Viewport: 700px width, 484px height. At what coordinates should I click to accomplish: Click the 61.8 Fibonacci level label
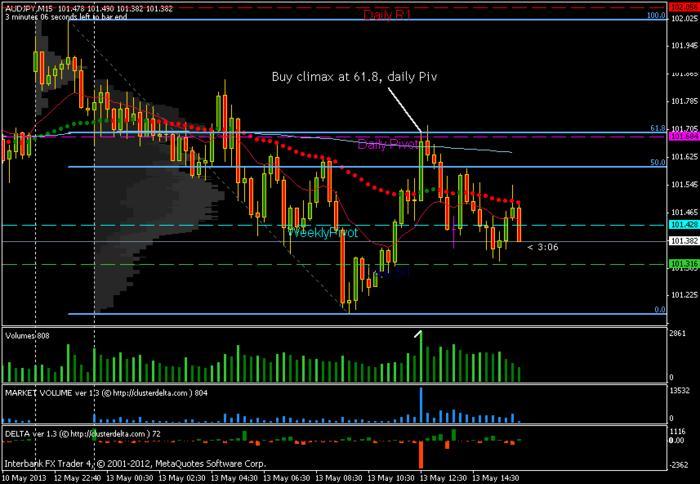[658, 129]
